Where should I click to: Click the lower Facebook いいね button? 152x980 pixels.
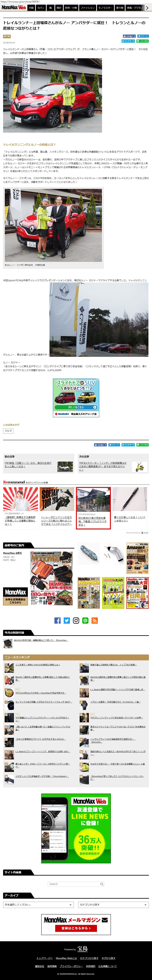[x=101, y=445]
